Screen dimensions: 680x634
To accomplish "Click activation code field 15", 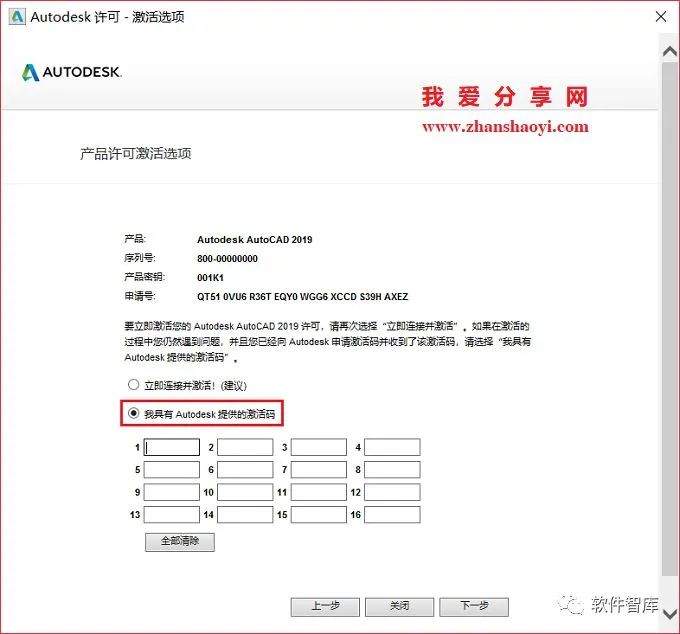I will [319, 515].
